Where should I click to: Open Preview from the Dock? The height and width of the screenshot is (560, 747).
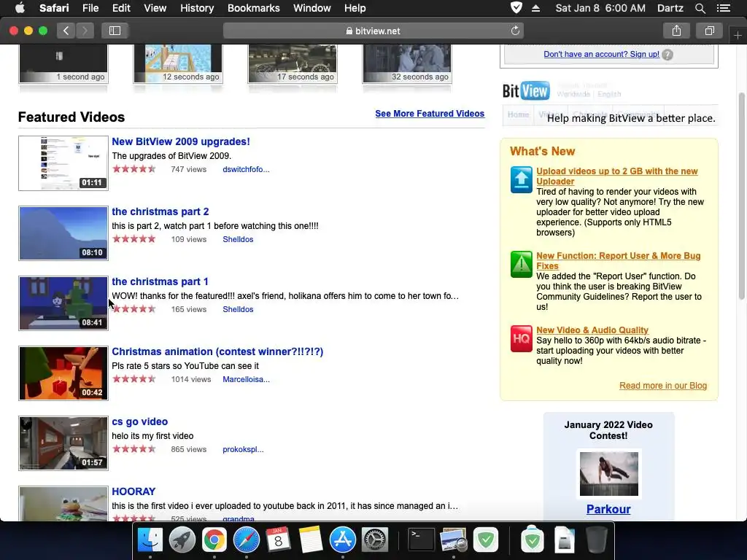[453, 540]
